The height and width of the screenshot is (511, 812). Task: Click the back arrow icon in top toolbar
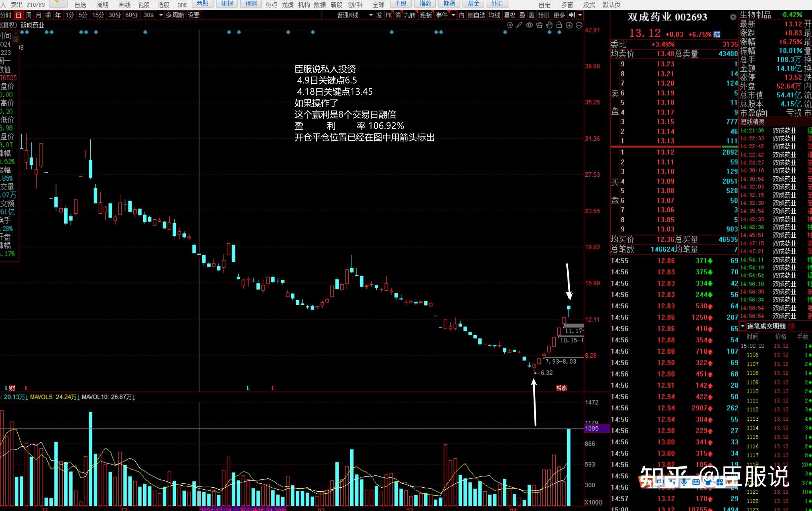tap(58, 3)
